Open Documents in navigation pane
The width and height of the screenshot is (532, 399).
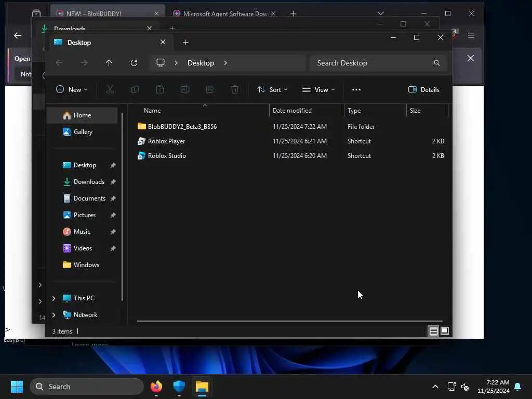tap(89, 198)
